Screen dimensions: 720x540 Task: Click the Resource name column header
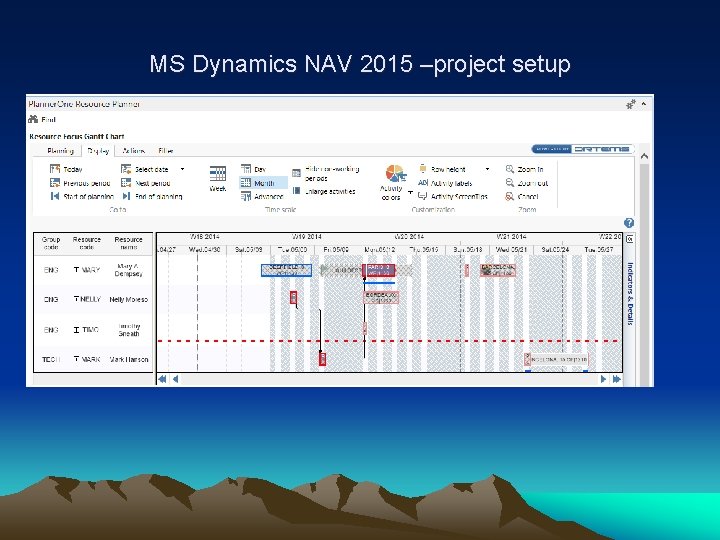(x=129, y=243)
